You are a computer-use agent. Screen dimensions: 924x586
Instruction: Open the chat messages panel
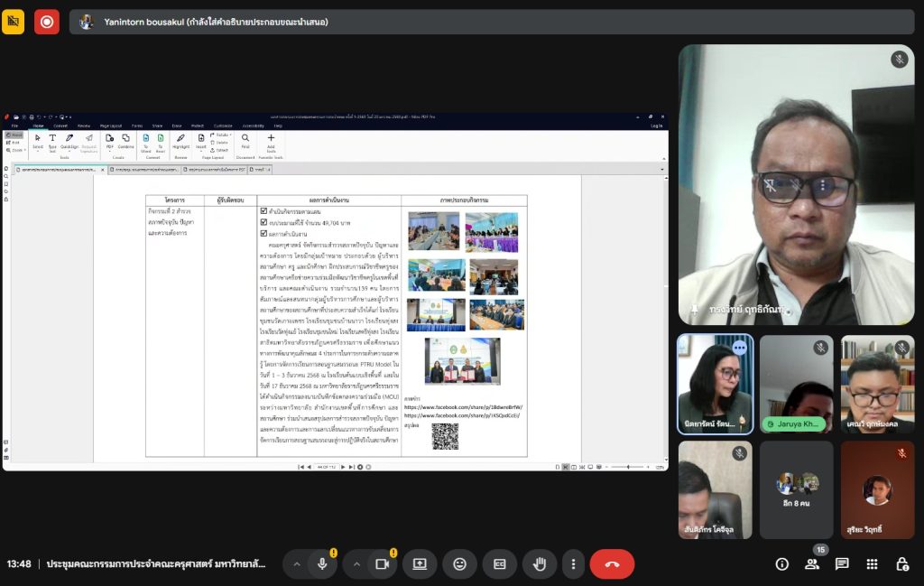click(x=842, y=564)
